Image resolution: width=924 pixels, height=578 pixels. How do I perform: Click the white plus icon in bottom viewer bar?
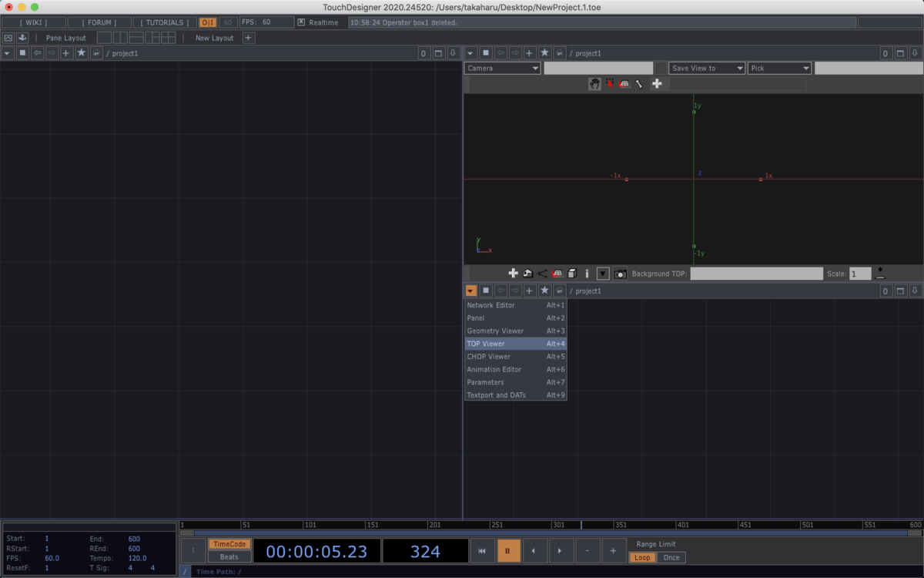[x=514, y=274]
